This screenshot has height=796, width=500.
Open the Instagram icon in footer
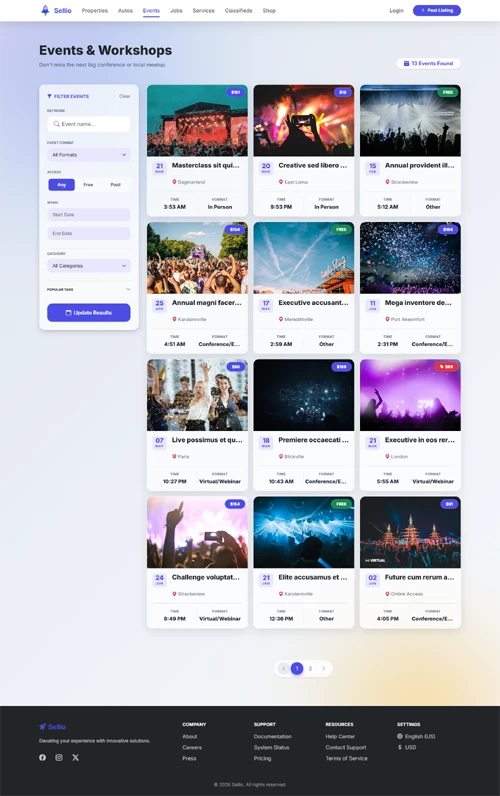[59, 757]
